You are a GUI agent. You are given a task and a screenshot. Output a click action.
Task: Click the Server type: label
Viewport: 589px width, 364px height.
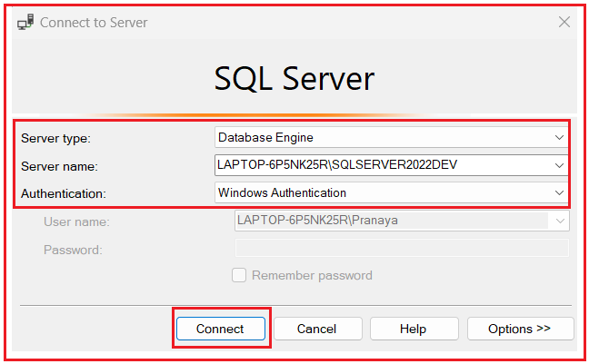point(56,139)
